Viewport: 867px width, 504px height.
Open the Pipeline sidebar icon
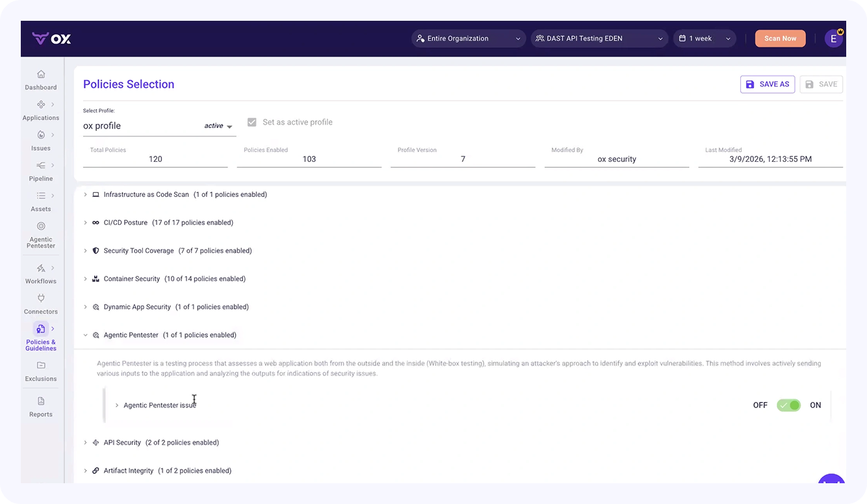41,166
